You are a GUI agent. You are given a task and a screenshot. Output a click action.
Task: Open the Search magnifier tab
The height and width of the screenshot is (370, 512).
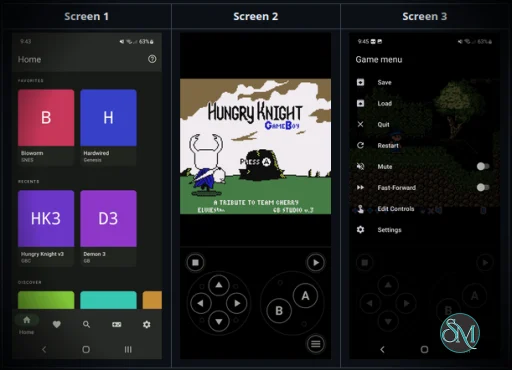tap(86, 324)
